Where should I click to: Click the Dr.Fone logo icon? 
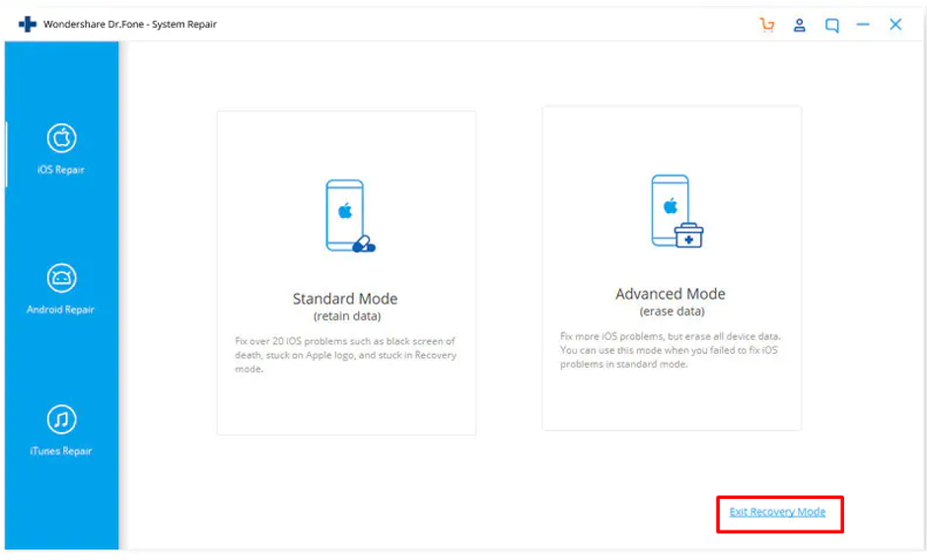(x=28, y=25)
